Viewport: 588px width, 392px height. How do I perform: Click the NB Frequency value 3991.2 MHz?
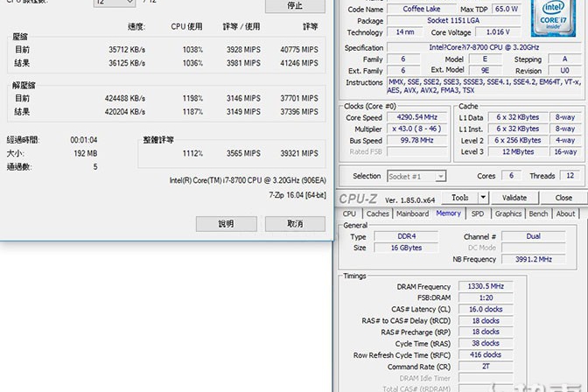(x=533, y=259)
